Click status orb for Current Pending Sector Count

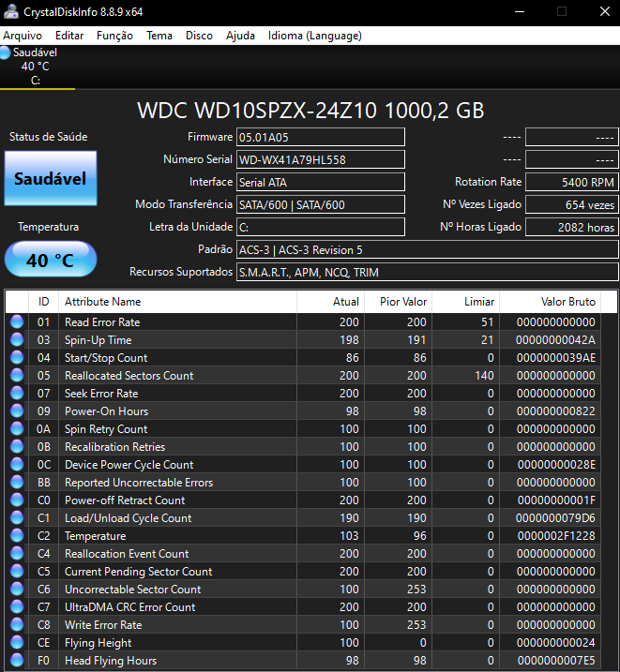point(17,571)
